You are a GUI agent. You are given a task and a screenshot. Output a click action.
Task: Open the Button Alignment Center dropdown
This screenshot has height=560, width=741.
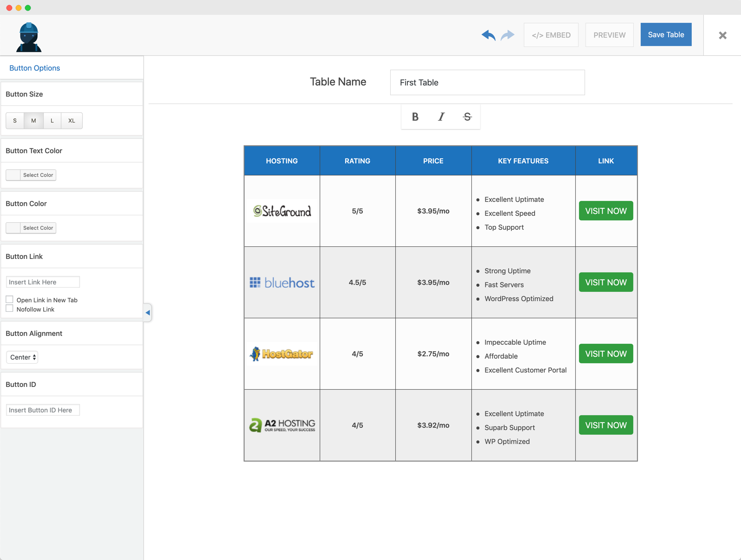click(22, 357)
